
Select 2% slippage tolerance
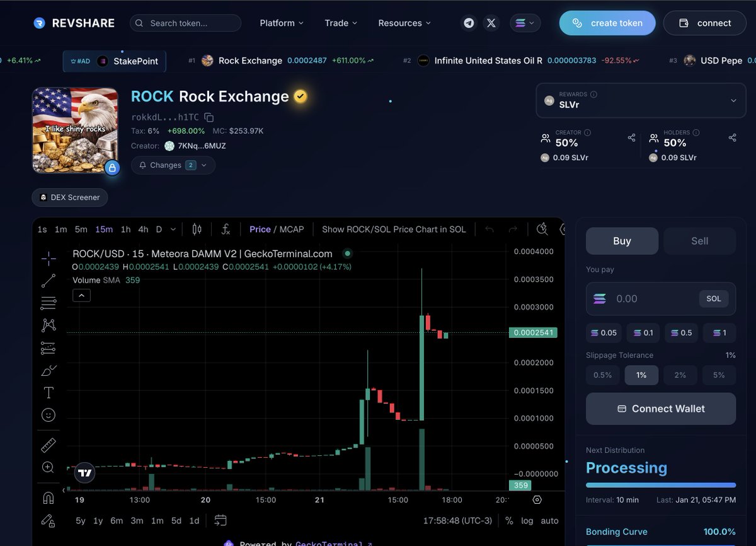[x=680, y=375]
